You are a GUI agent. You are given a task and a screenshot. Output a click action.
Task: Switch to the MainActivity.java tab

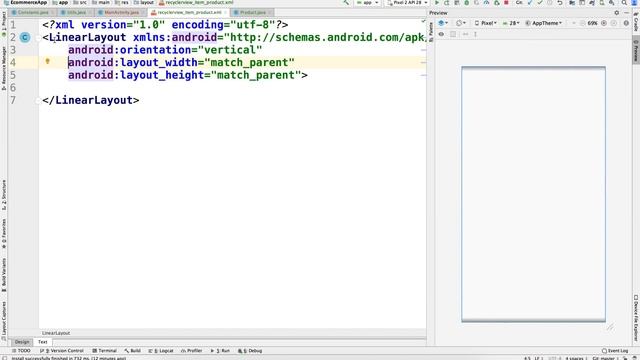(x=121, y=13)
